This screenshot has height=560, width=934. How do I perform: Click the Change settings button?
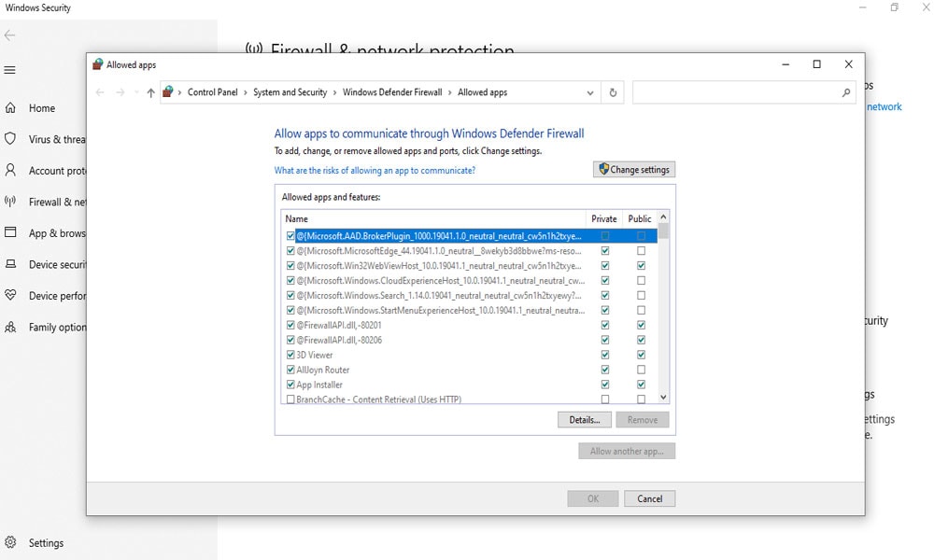634,170
